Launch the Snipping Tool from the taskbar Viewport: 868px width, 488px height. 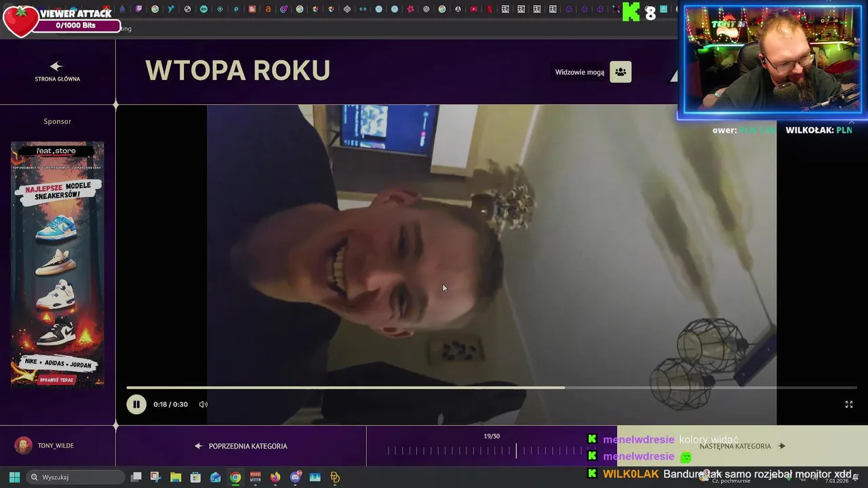156,477
